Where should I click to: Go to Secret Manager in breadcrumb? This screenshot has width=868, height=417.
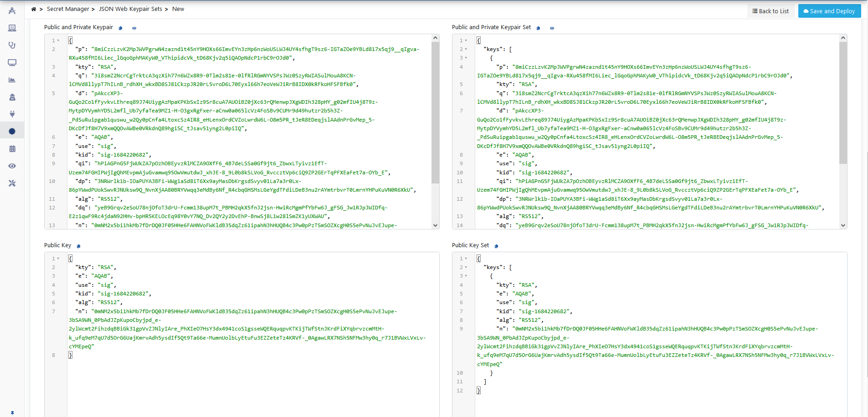(68, 9)
